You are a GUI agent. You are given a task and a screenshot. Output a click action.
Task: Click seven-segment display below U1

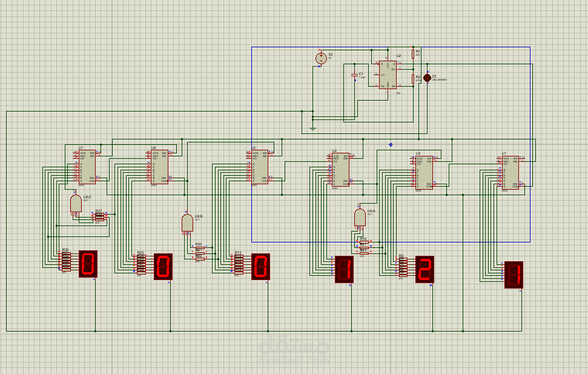coord(514,275)
